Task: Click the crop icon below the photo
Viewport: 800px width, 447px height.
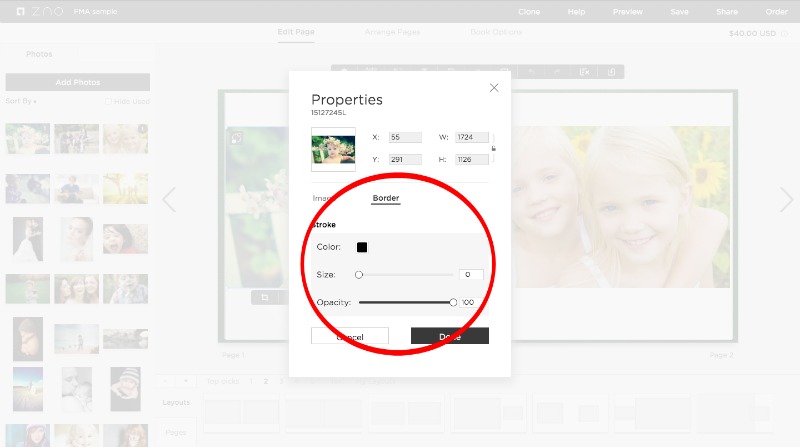Action: point(264,297)
